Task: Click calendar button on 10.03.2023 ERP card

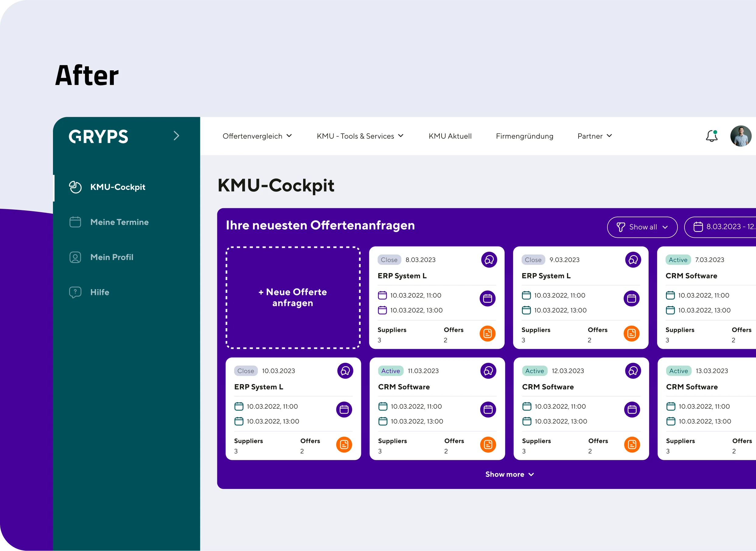Action: click(344, 409)
